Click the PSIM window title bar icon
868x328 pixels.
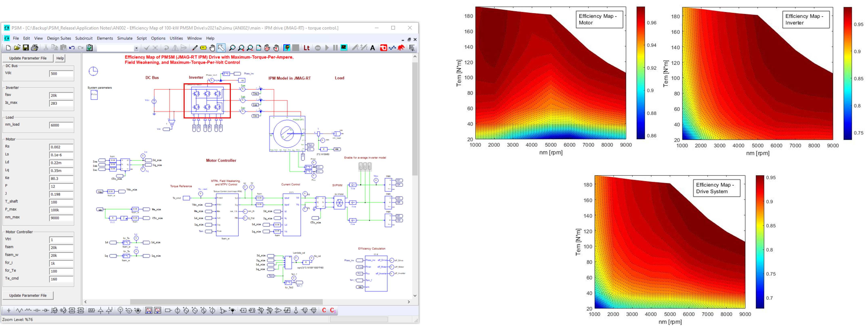click(7, 28)
